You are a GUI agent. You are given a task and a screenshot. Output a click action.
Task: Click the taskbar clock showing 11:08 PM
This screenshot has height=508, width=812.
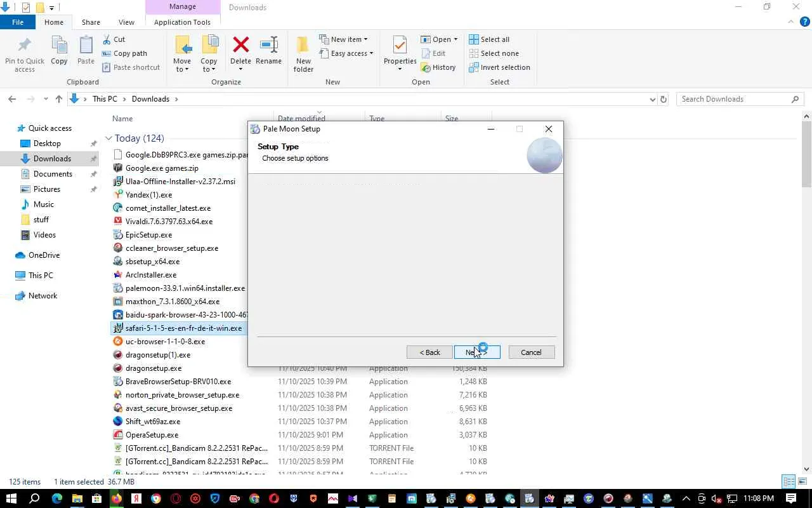point(759,498)
